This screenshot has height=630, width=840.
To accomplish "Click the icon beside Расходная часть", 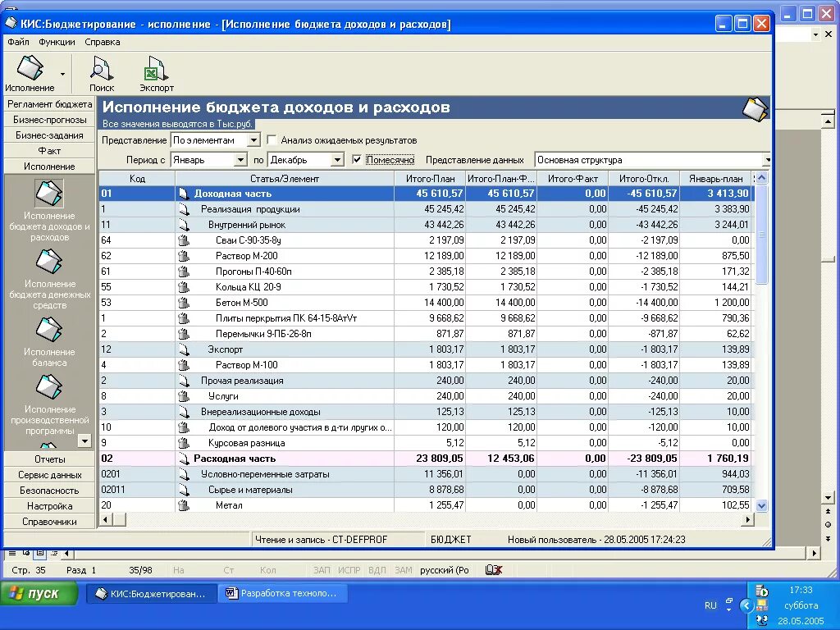I will 184,459.
